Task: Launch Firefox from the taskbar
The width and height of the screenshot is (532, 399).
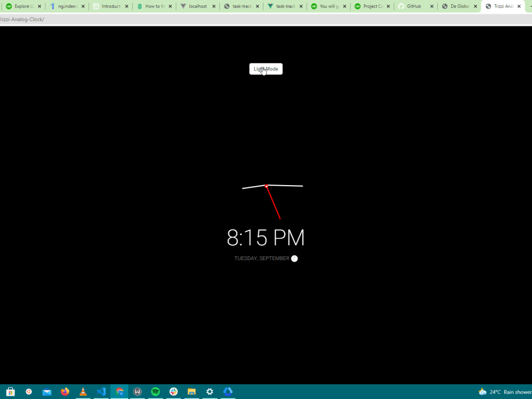Action: (65, 392)
